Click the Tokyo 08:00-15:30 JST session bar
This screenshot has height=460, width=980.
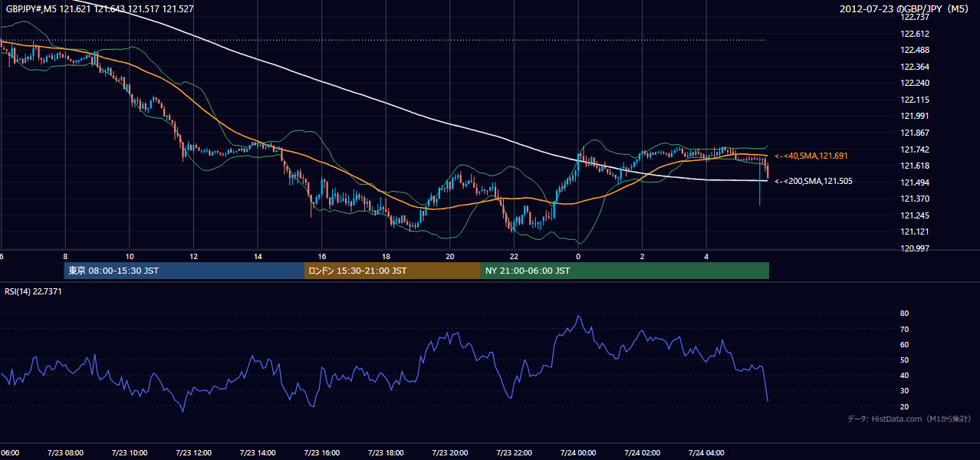coord(185,271)
